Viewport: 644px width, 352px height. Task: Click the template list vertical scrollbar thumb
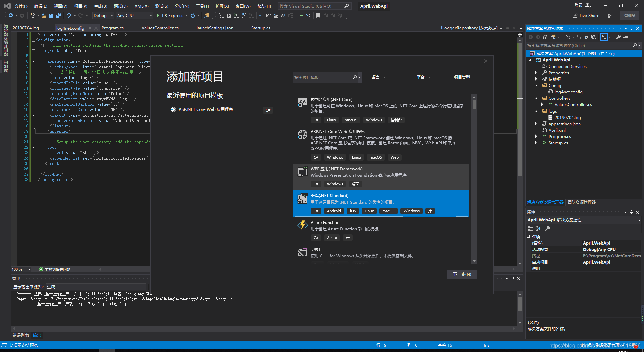(x=474, y=104)
